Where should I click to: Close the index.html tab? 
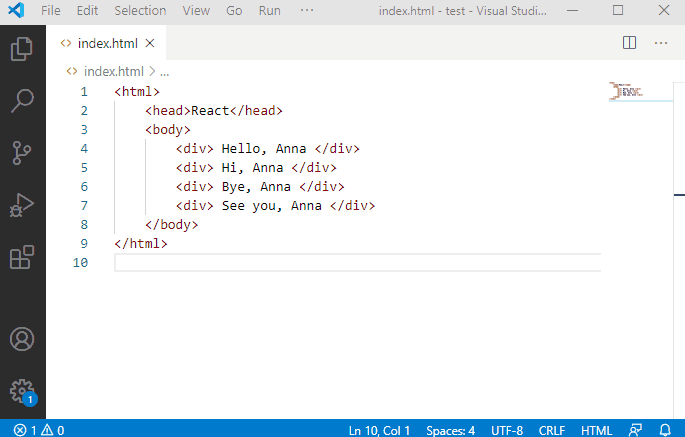[150, 43]
